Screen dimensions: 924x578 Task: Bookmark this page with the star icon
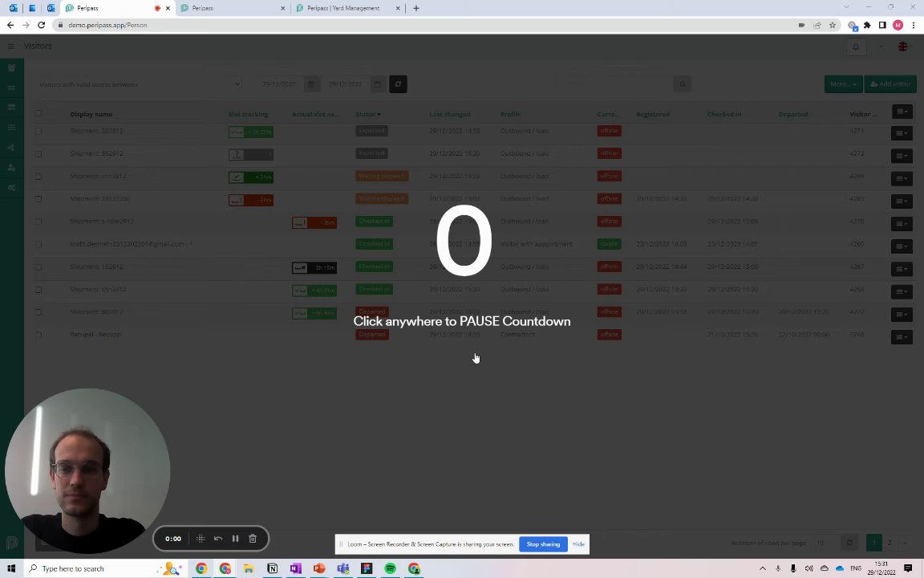(833, 25)
